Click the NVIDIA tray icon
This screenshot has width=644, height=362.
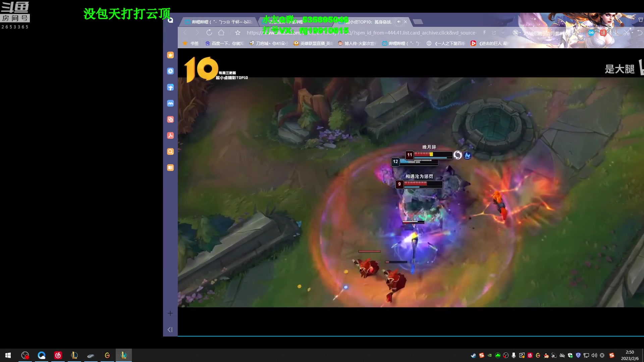[x=490, y=355]
